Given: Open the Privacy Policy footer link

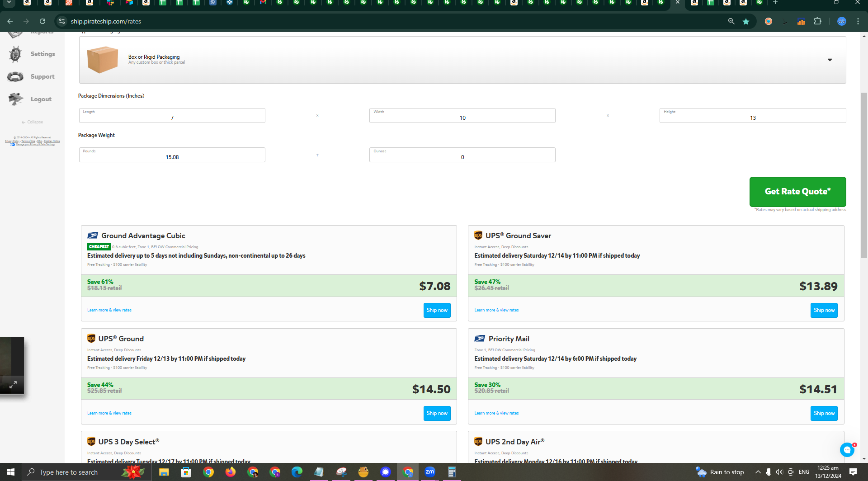Looking at the screenshot, I should click(12, 141).
